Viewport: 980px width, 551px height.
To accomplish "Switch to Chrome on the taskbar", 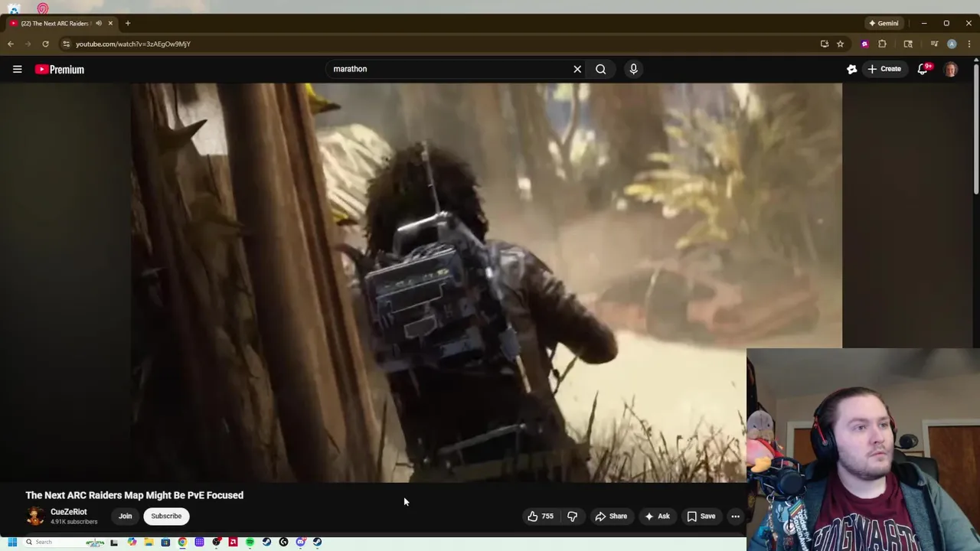I will pos(182,542).
